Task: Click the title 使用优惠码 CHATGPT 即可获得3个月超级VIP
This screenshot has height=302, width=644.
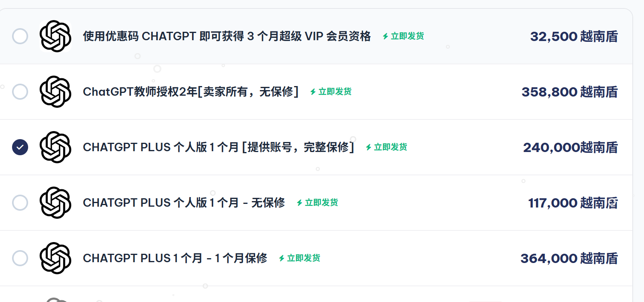Action: (x=227, y=36)
